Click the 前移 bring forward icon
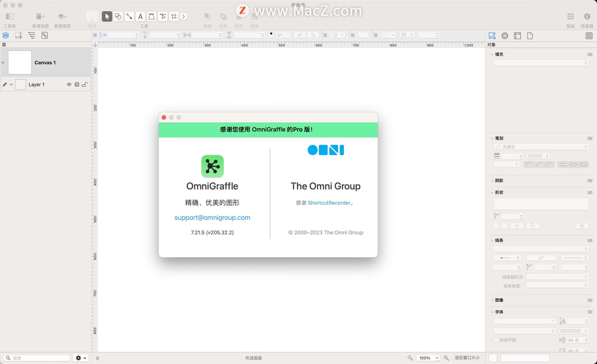The height and width of the screenshot is (364, 597). pos(208,16)
